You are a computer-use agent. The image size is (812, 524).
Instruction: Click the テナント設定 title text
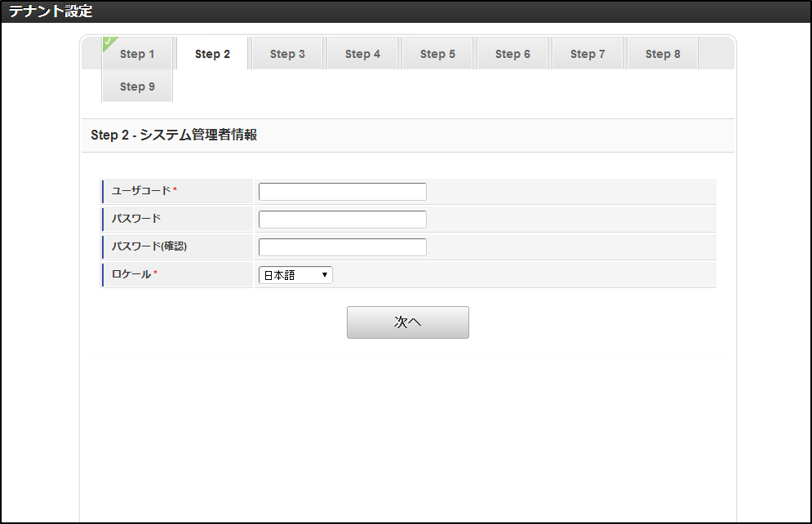(x=51, y=11)
